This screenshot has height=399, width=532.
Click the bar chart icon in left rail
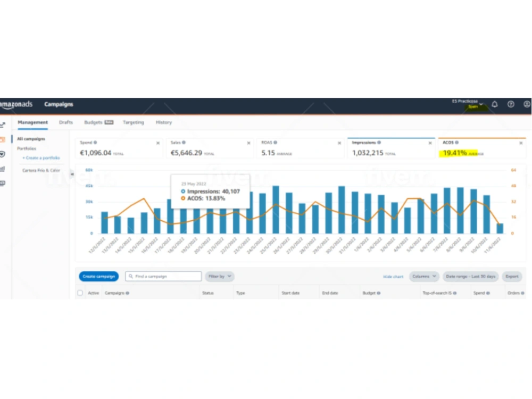pyautogui.click(x=2, y=169)
